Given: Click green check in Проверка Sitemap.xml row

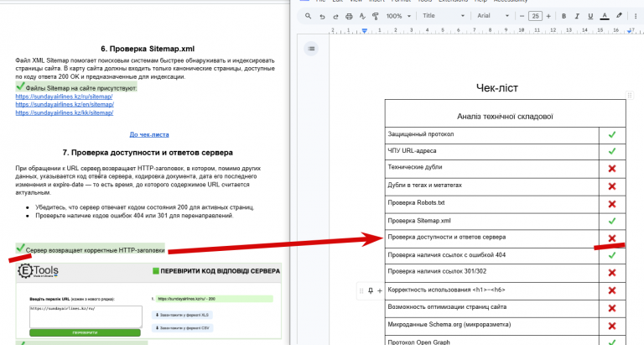Looking at the screenshot, I should click(x=612, y=221).
